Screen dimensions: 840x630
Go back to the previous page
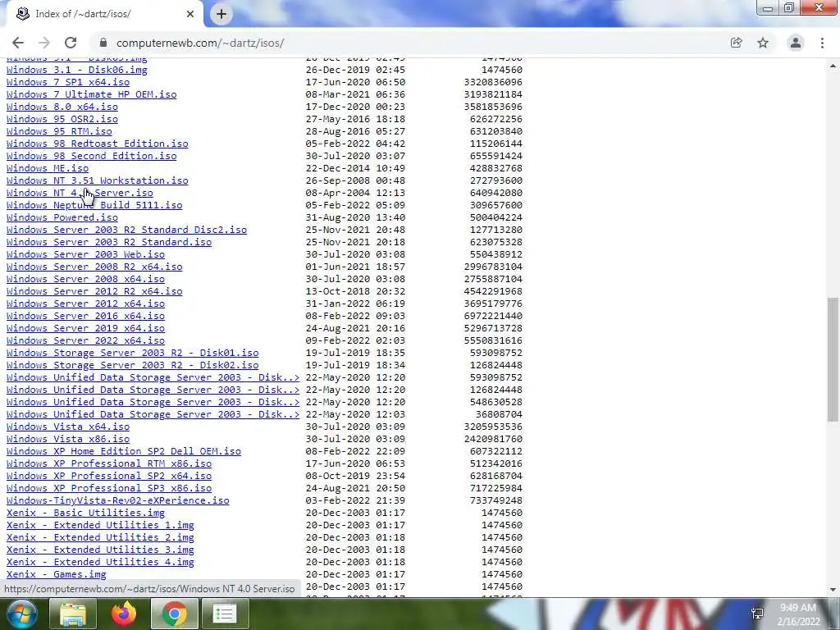point(18,43)
